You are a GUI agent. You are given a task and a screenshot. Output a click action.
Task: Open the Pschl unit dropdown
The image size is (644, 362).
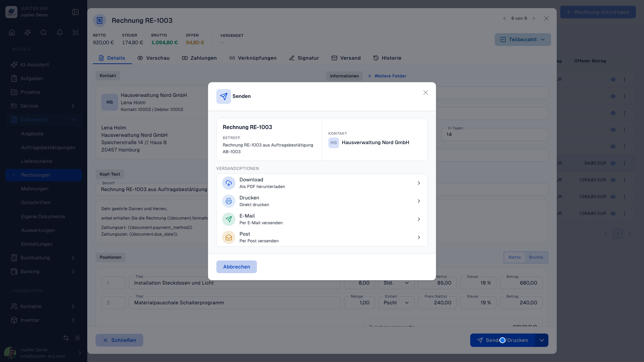tap(396, 303)
